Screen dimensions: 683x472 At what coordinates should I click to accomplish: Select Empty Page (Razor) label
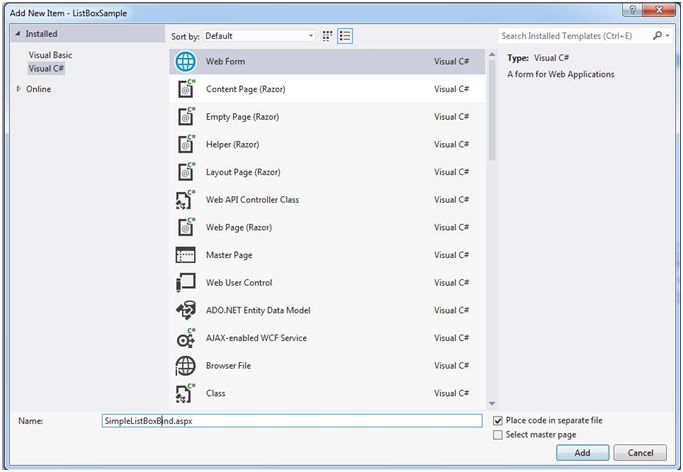[242, 117]
